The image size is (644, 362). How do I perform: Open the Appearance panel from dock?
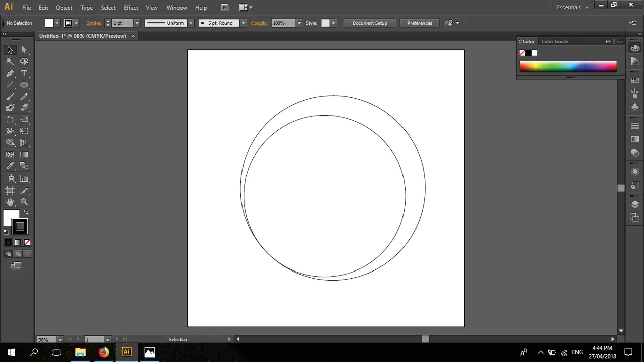635,172
